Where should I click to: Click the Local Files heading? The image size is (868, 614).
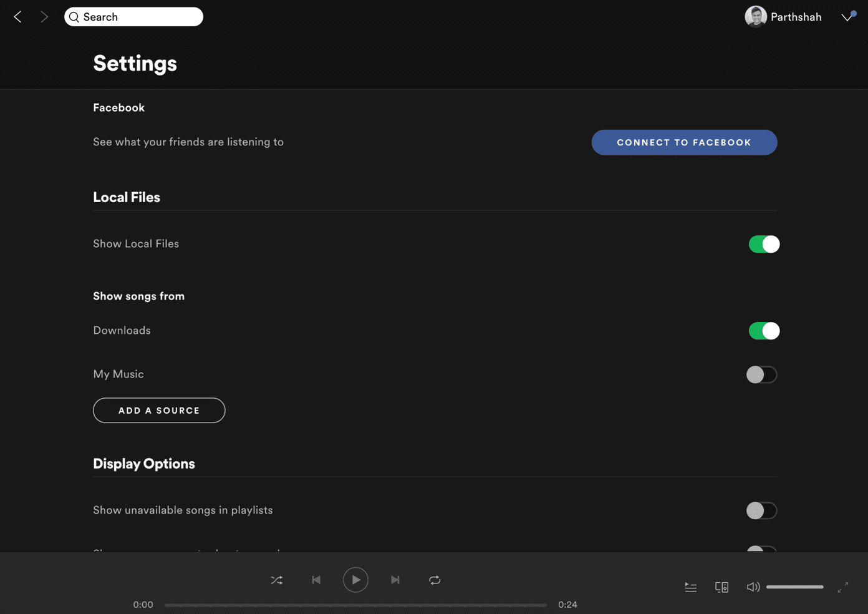[x=127, y=197]
